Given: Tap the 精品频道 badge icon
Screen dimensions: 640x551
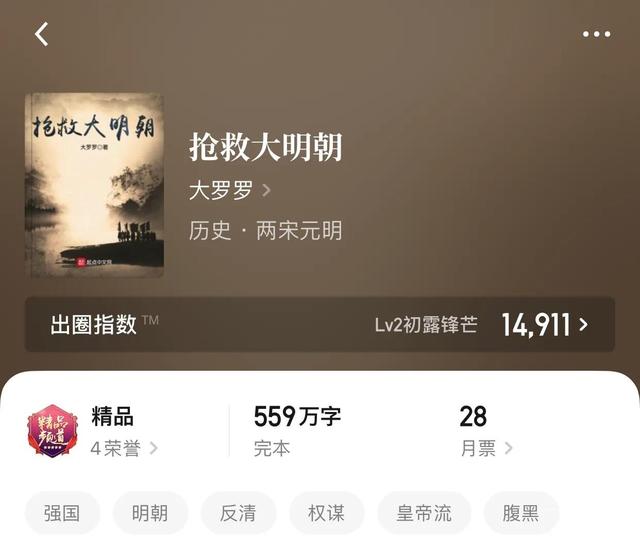Looking at the screenshot, I should tap(53, 431).
